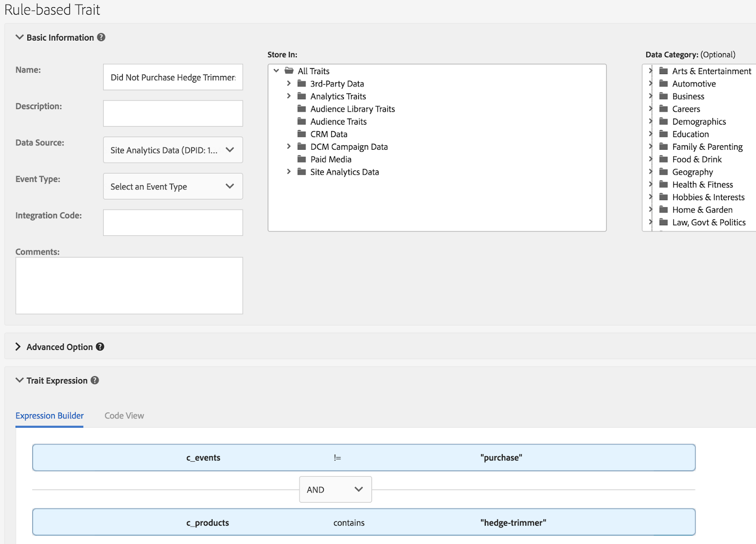756x544 pixels.
Task: Choose the Food & Drink category label
Action: tap(697, 159)
